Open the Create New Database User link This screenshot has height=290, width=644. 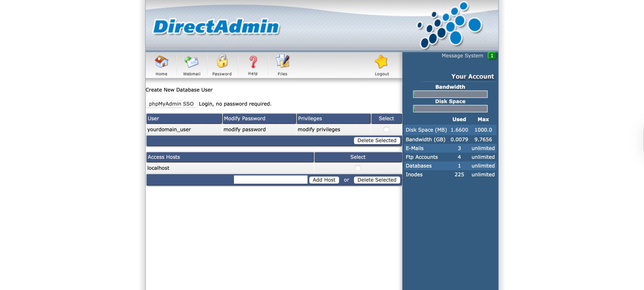coord(179,90)
